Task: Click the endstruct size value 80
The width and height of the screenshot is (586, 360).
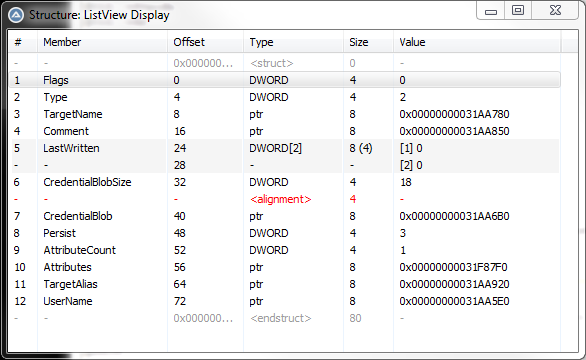Action: point(355,318)
